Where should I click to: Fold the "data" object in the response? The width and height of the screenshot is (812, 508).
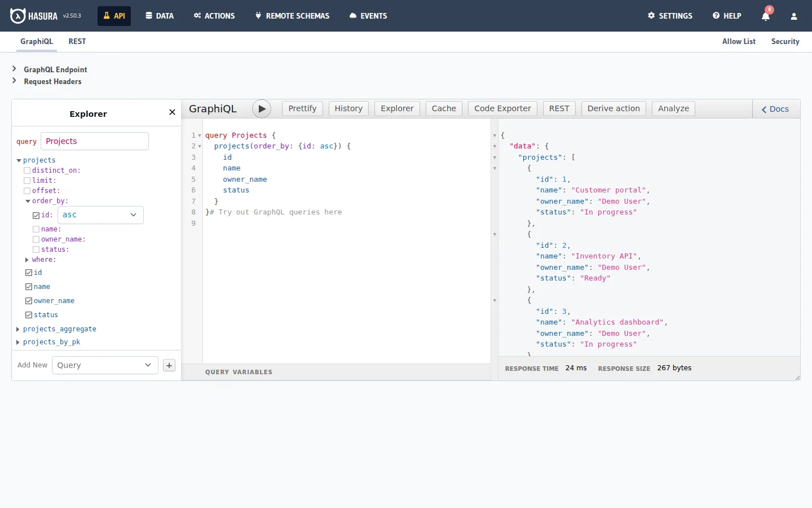tap(495, 146)
